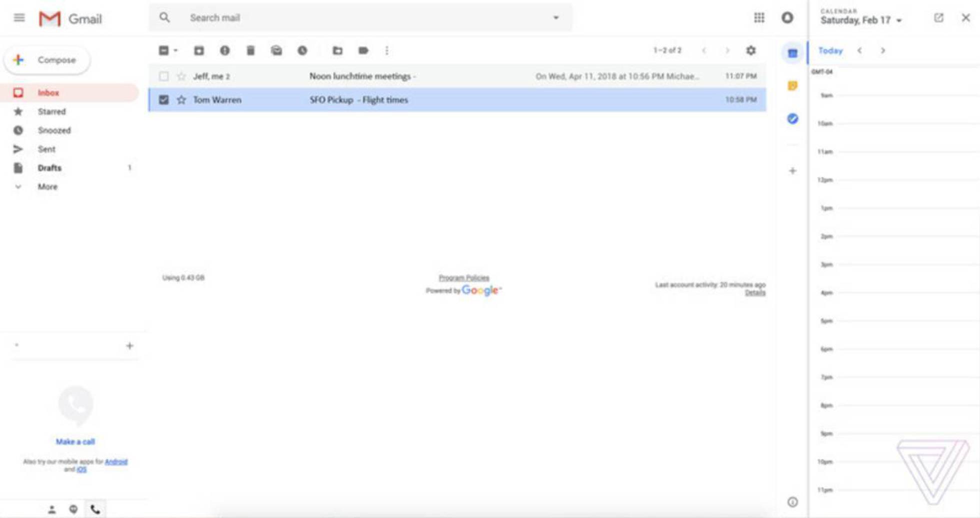Open Gmail settings gear
This screenshot has width=980, height=518.
[x=751, y=50]
